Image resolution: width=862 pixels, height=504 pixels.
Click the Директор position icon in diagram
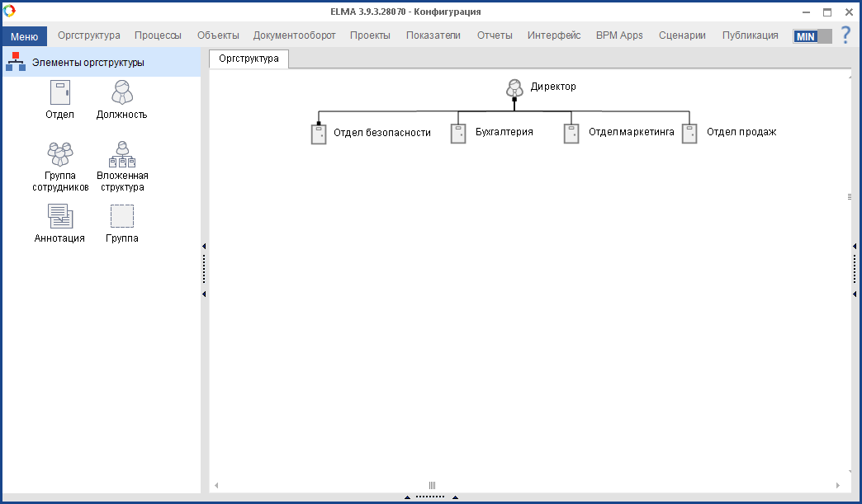coord(514,87)
